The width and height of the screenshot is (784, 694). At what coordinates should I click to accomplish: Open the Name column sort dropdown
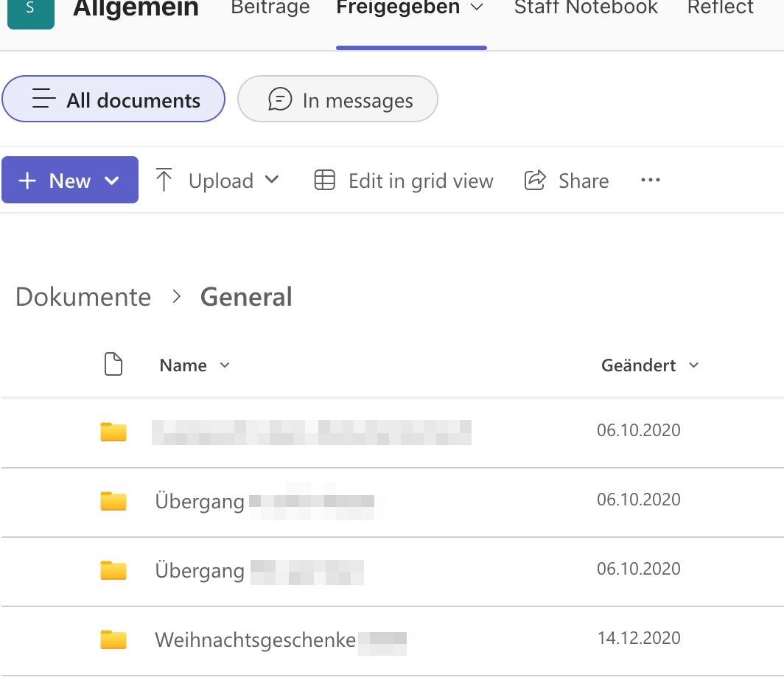coord(225,365)
